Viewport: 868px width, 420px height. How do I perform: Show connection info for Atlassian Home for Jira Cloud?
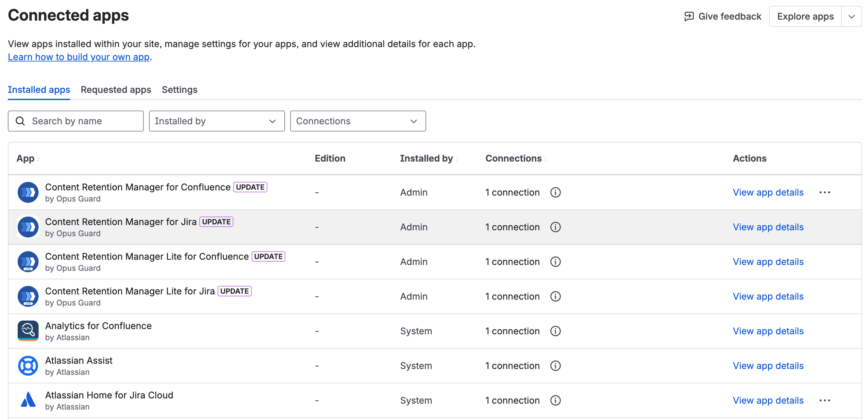tap(555, 400)
